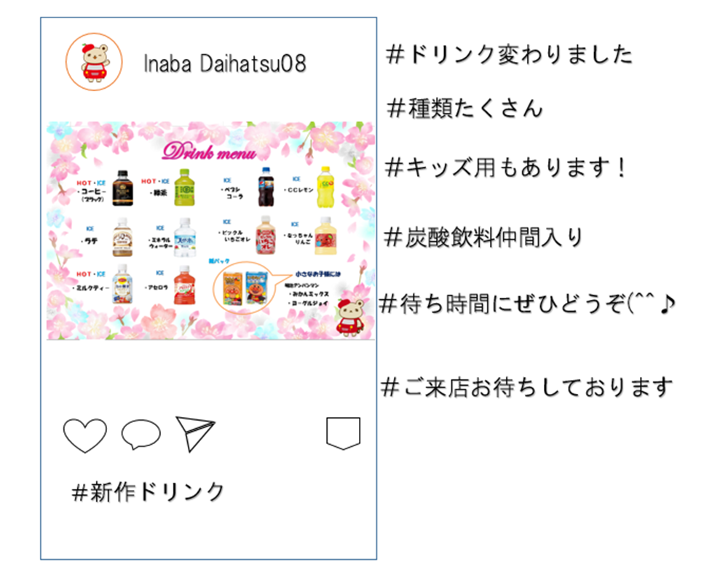The image size is (728, 578).
Task: Click the green tea bottle image
Action: click(x=184, y=188)
